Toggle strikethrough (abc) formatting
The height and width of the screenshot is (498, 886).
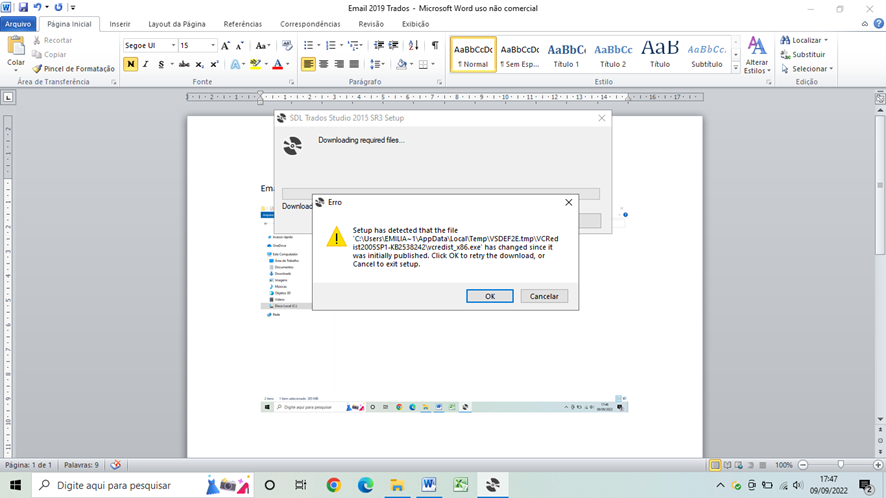pos(184,64)
